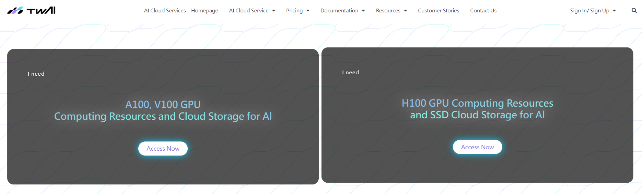Expand the Resources dropdown arrow
The image size is (644, 194).
pyautogui.click(x=405, y=11)
